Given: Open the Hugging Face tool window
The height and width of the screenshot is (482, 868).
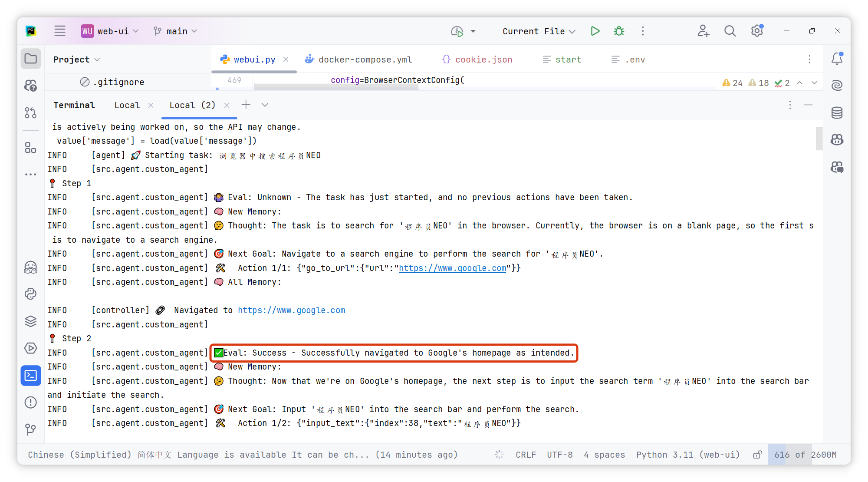Looking at the screenshot, I should [x=31, y=267].
